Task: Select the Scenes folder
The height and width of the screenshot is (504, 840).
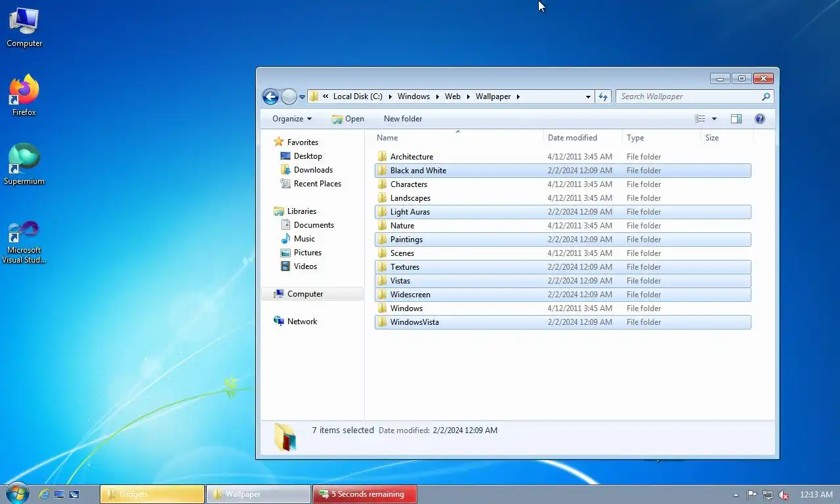Action: tap(563, 253)
